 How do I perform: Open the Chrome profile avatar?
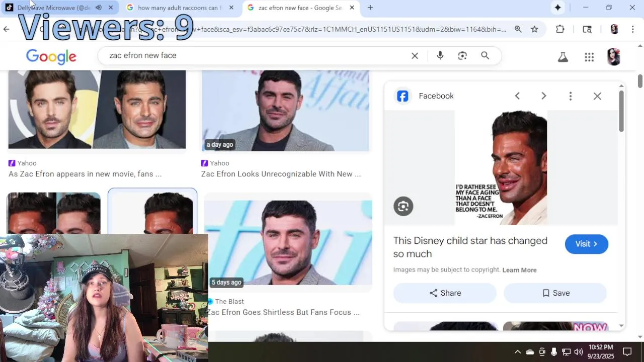point(614,29)
